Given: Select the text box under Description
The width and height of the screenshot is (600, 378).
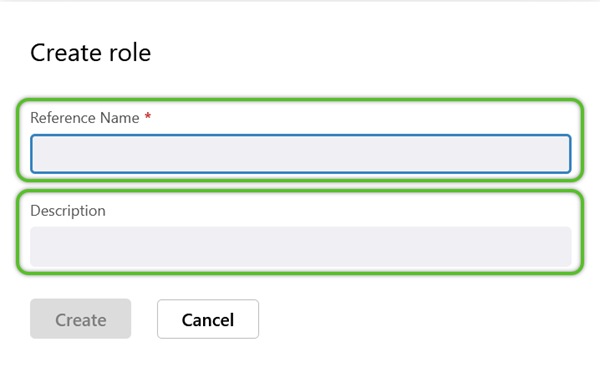Looking at the screenshot, I should 301,247.
